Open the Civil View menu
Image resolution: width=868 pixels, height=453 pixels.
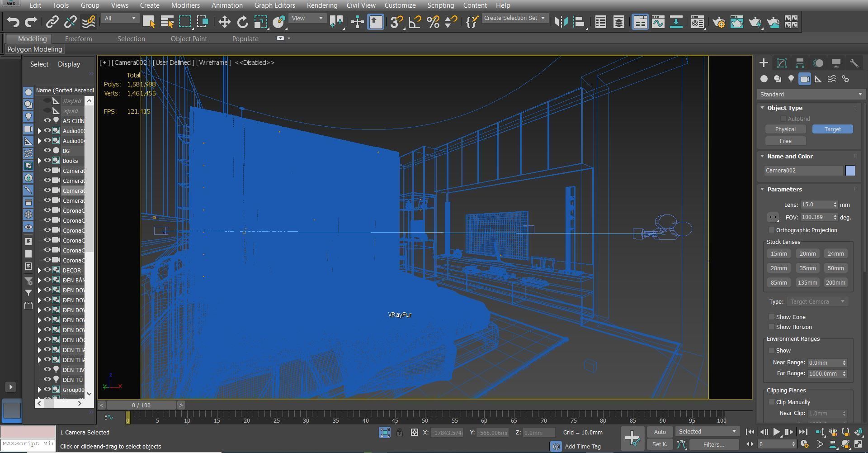(x=361, y=5)
